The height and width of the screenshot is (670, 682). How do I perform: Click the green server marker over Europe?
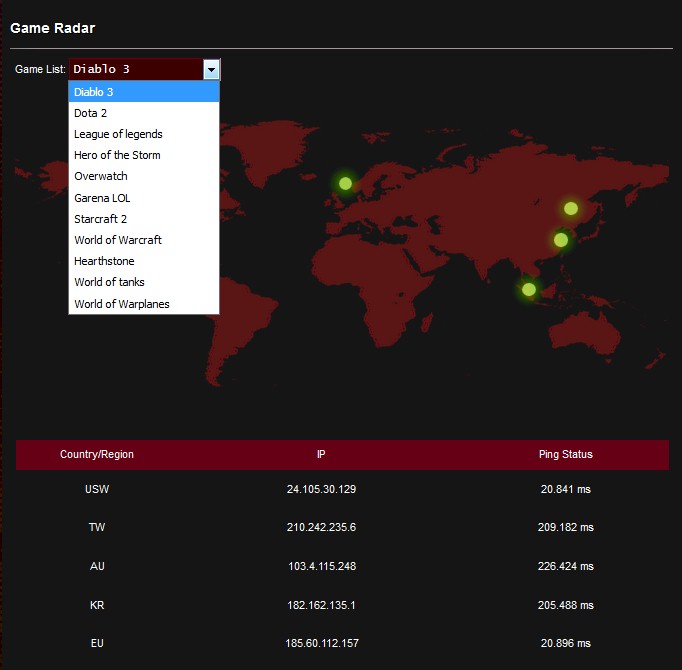pyautogui.click(x=345, y=184)
